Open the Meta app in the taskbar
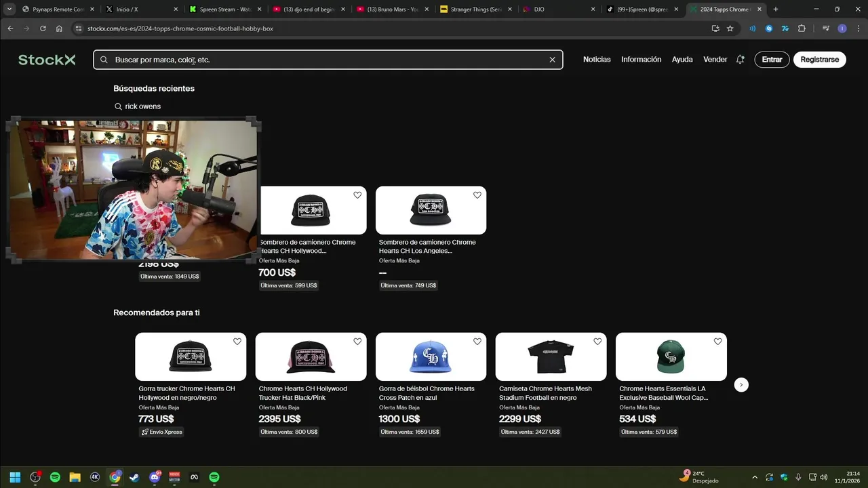This screenshot has width=868, height=488. tap(194, 477)
